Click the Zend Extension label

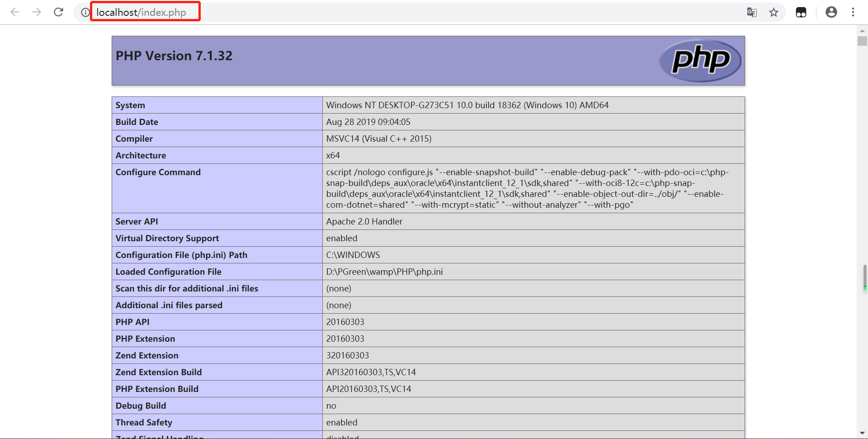147,355
